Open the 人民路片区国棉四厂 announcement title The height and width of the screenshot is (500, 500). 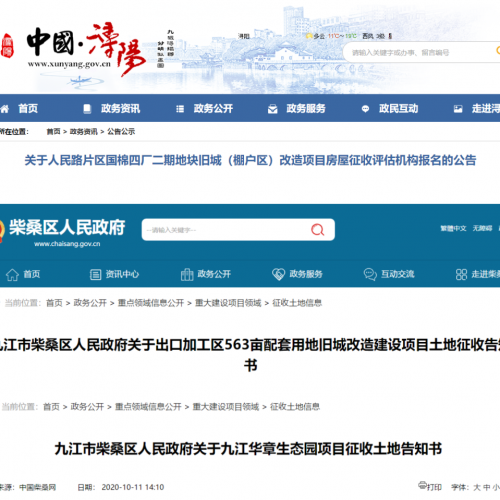pos(250,161)
